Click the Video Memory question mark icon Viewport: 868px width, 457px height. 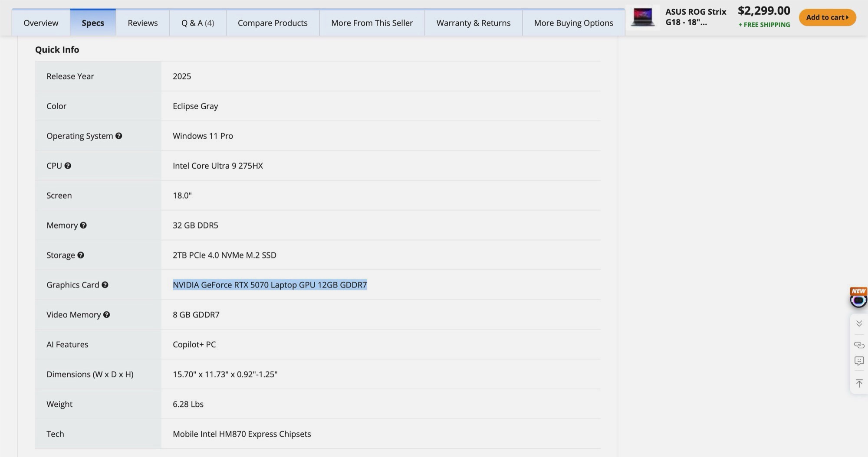tap(106, 315)
